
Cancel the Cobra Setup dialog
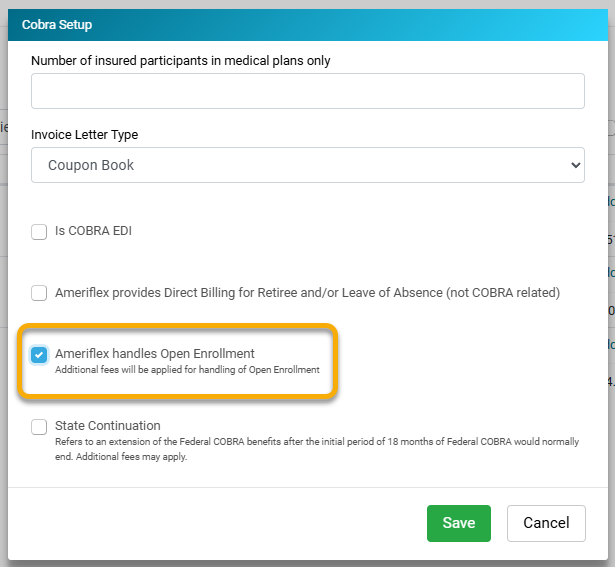click(x=546, y=523)
